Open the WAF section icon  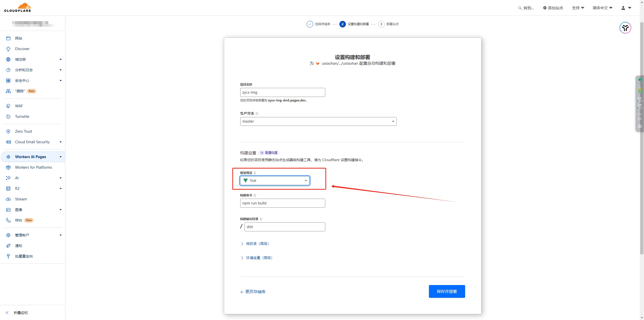click(x=8, y=106)
